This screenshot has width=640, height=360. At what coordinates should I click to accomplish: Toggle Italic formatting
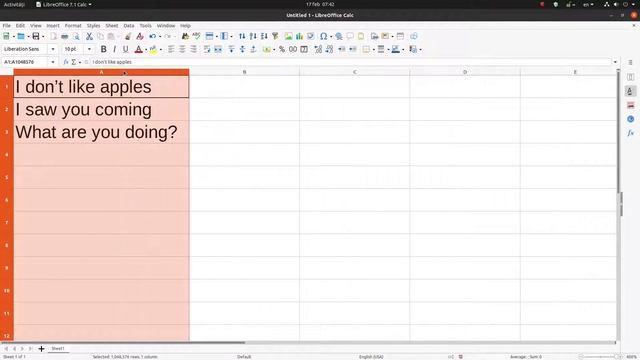[x=114, y=49]
